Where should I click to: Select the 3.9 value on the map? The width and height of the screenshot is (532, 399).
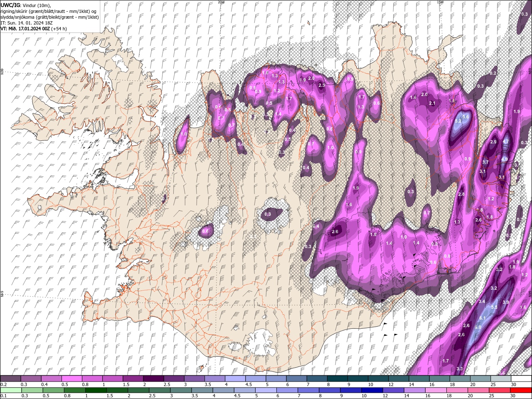[x=506, y=303]
